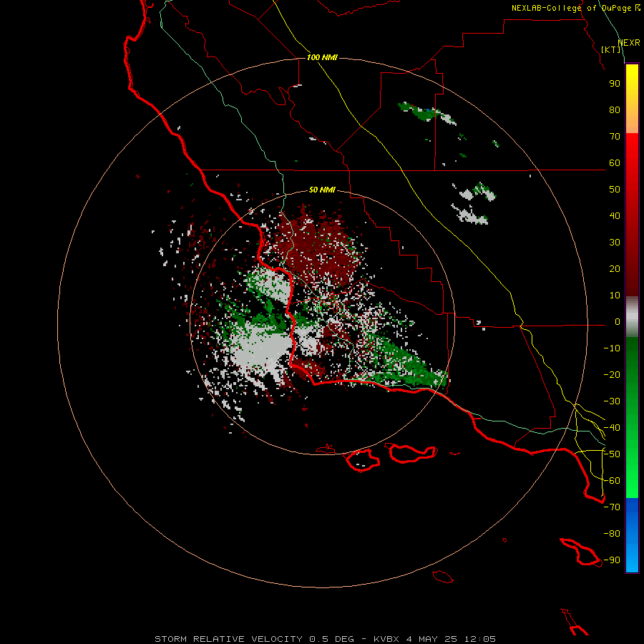Click the 4 MAY 25 12:05 timestamp
The height and width of the screenshot is (644, 644).
click(x=451, y=639)
